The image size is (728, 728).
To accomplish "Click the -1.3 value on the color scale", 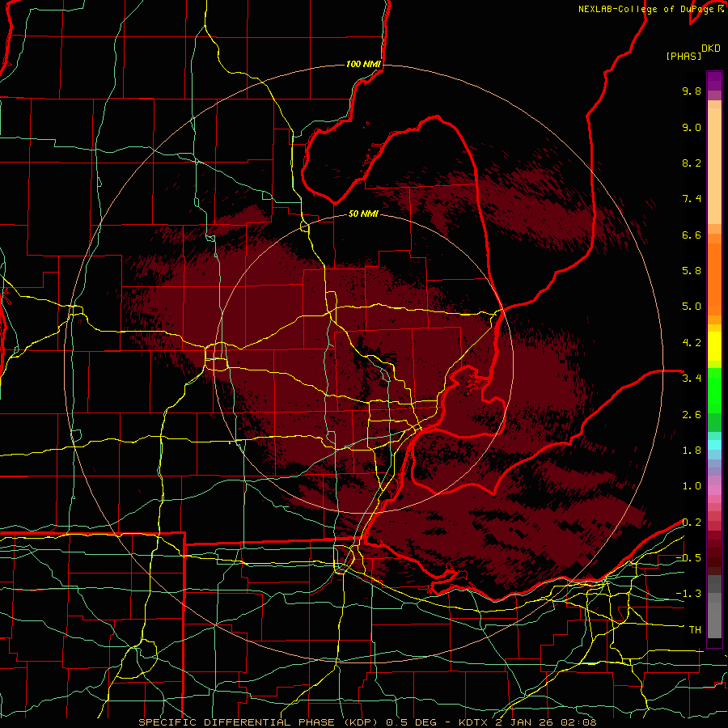I will coord(688,594).
